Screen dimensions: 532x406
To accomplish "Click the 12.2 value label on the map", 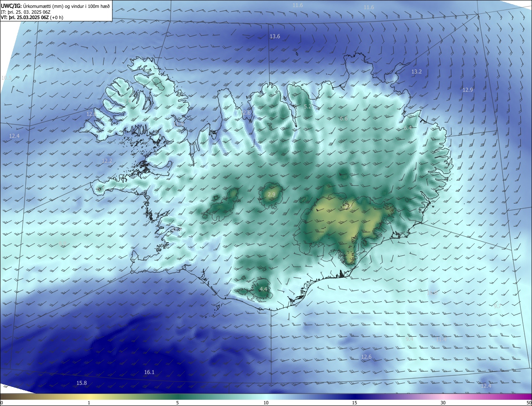I will point(107,161).
